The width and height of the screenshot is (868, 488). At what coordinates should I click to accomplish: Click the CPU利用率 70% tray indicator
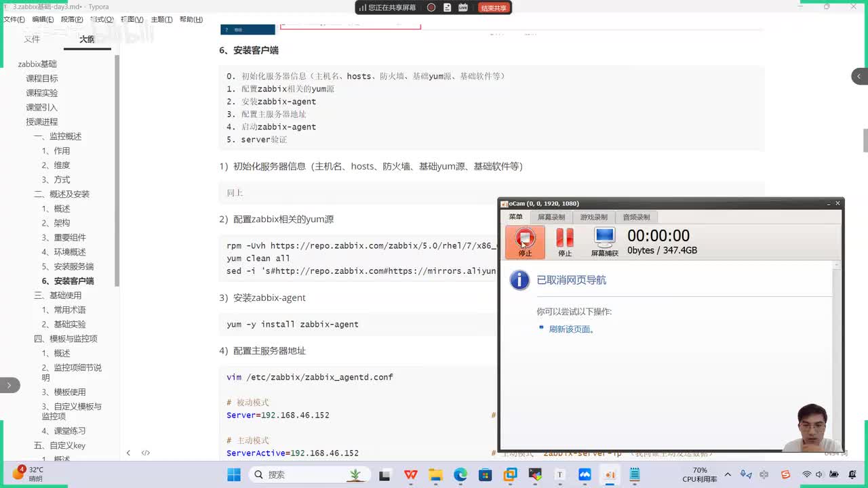pyautogui.click(x=700, y=474)
